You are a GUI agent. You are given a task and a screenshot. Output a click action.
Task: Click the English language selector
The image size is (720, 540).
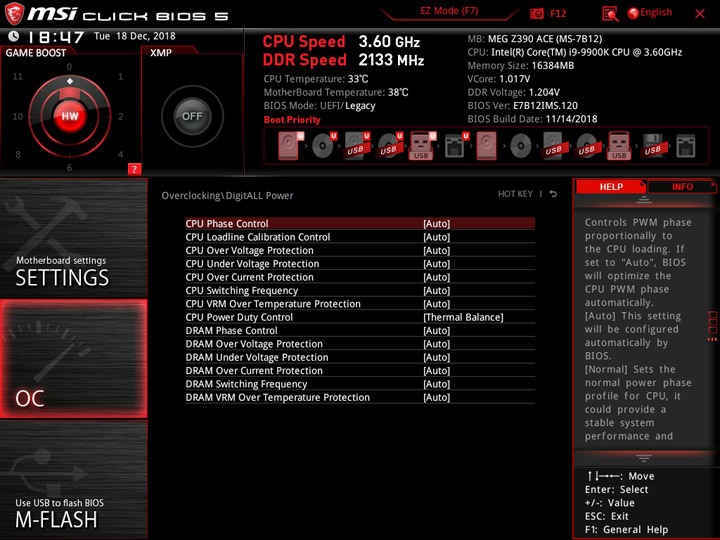pyautogui.click(x=656, y=12)
